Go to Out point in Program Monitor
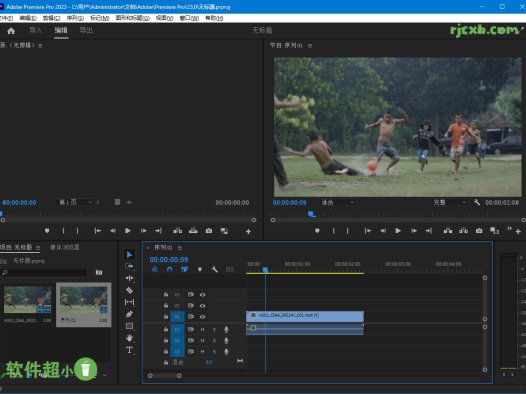 (429, 231)
